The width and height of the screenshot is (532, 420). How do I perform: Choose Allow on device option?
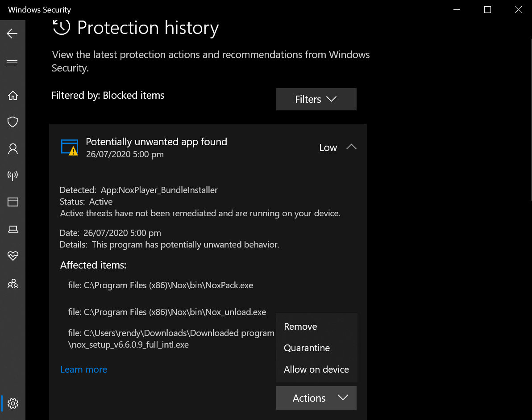(x=316, y=370)
